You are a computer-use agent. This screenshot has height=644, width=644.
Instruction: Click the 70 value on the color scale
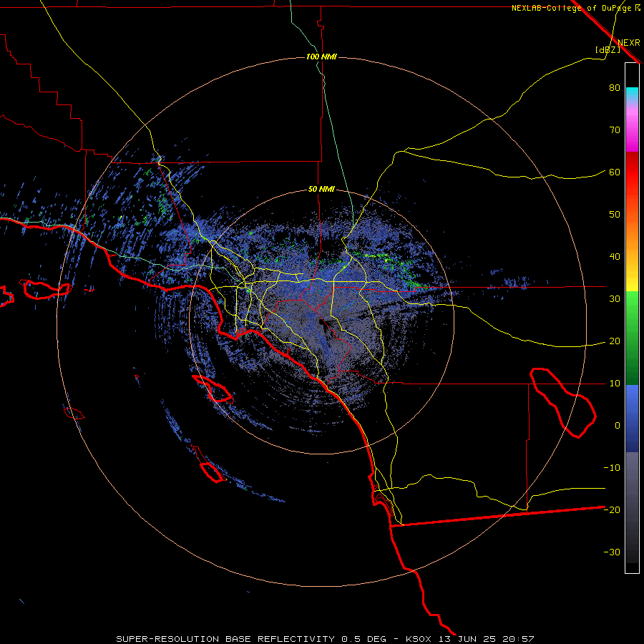pyautogui.click(x=615, y=130)
